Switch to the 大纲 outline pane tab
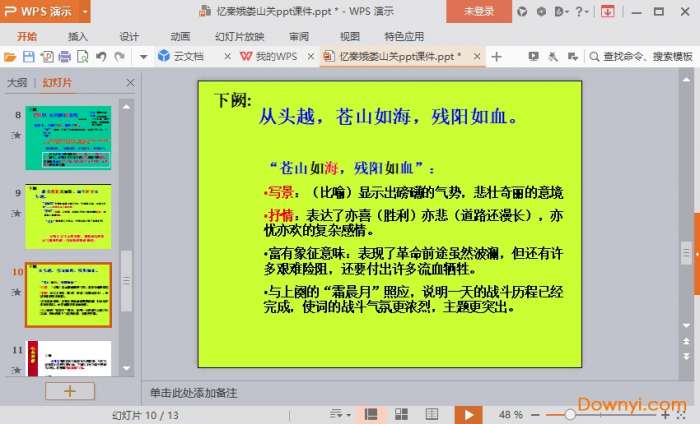This screenshot has height=424, width=700. [17, 83]
